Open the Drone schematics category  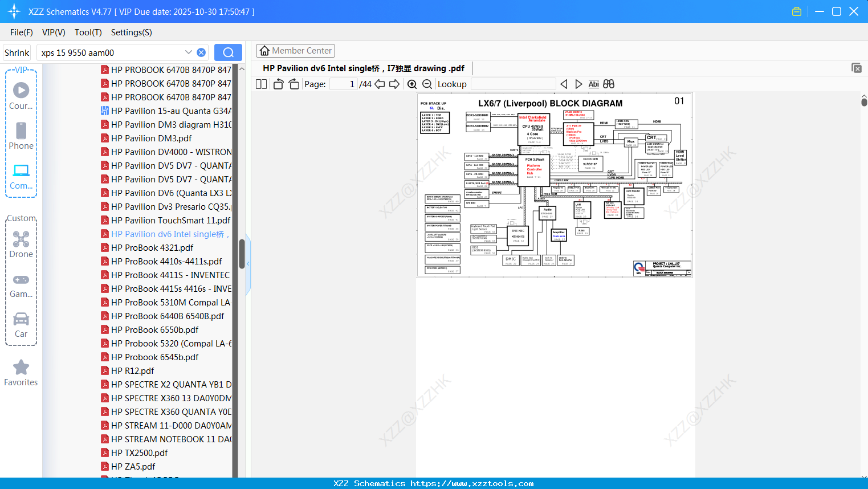pos(21,244)
